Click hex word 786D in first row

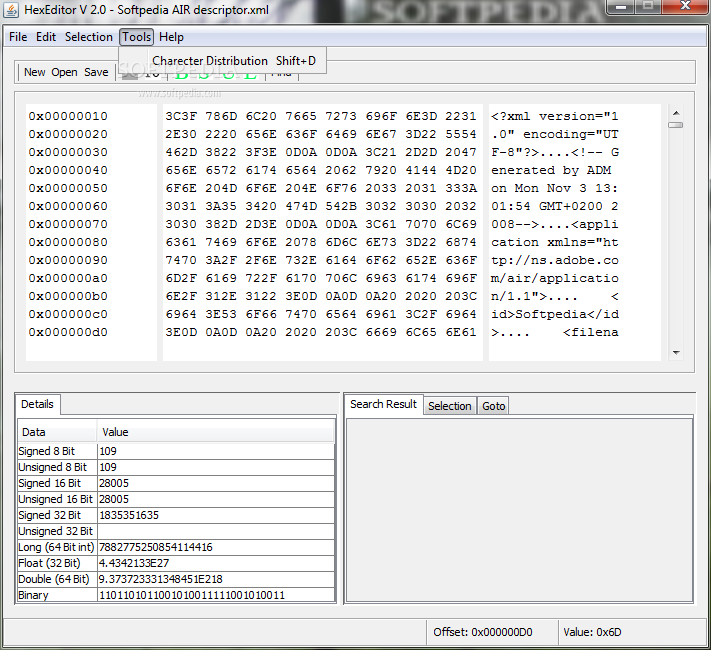tap(221, 116)
